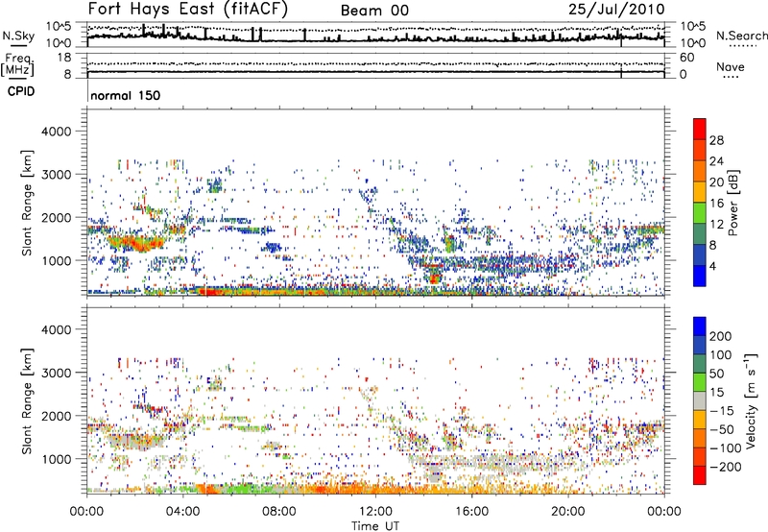This screenshot has height=532, width=768.
Task: Click the '04:00' time axis tick label
Action: point(182,512)
